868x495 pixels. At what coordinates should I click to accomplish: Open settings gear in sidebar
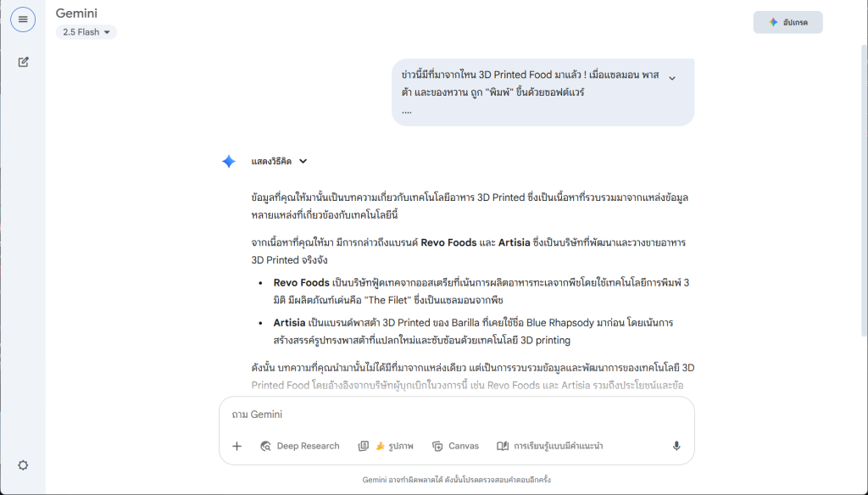pyautogui.click(x=23, y=465)
